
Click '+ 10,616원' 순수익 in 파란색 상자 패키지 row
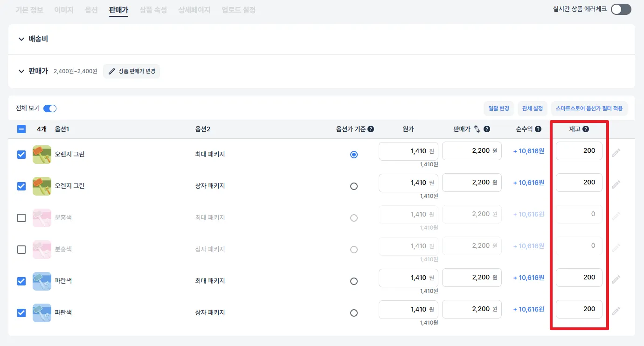tap(529, 310)
